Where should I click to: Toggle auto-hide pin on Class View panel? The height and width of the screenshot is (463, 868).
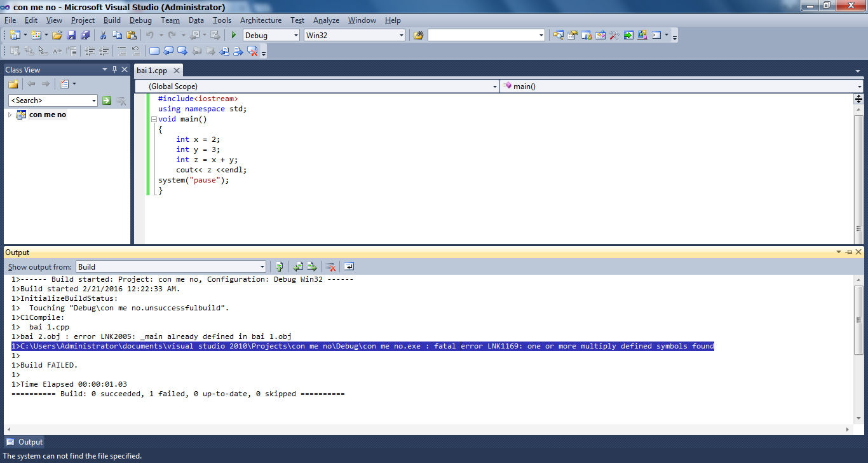tap(114, 70)
